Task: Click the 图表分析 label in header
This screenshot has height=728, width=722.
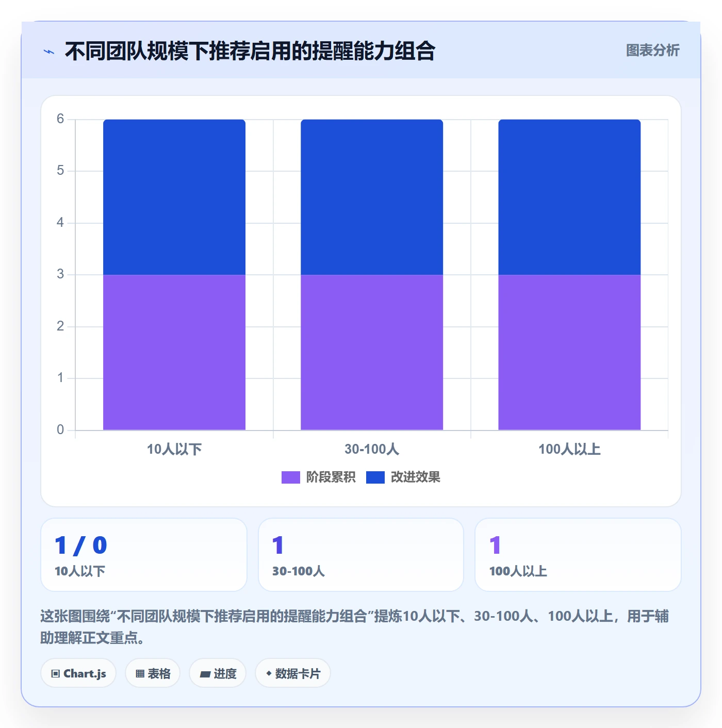Action: click(x=652, y=51)
